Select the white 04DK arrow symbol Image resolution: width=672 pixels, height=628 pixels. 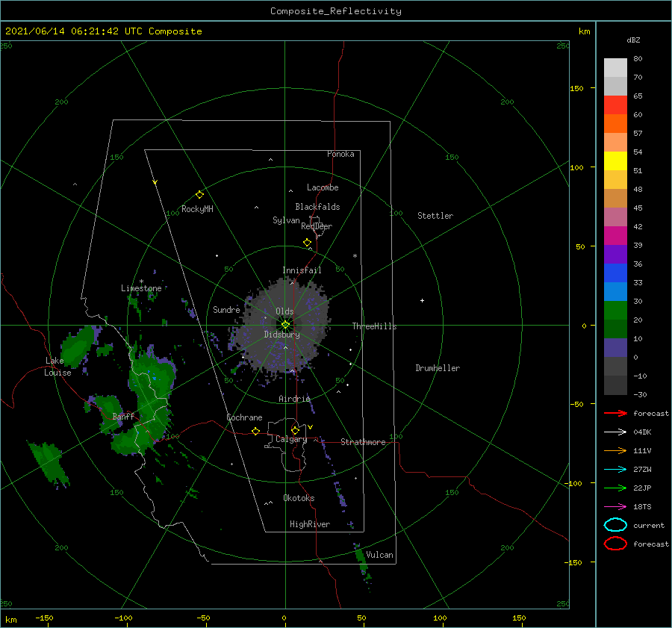[615, 432]
